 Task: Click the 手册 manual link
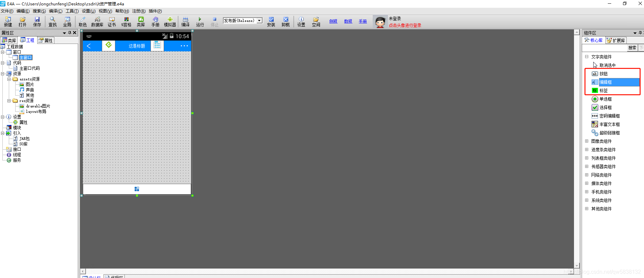coord(363,21)
